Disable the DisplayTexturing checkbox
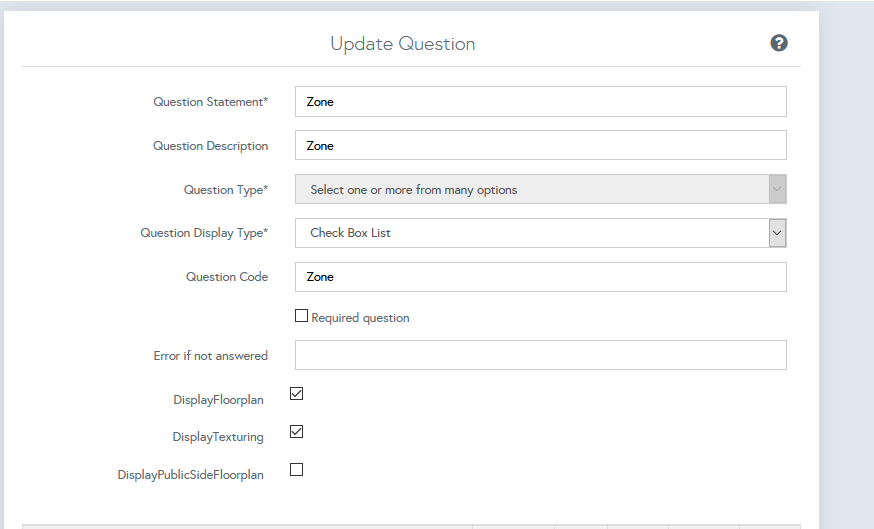 click(x=296, y=432)
